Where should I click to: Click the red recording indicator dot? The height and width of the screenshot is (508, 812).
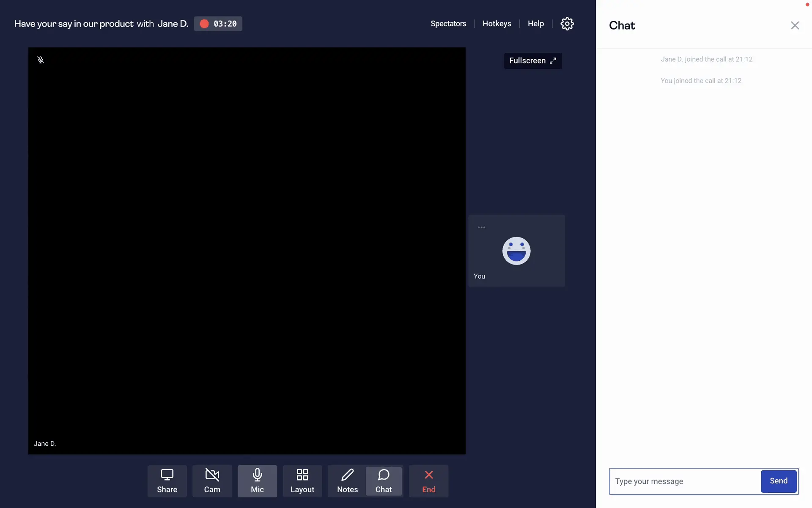(x=204, y=24)
